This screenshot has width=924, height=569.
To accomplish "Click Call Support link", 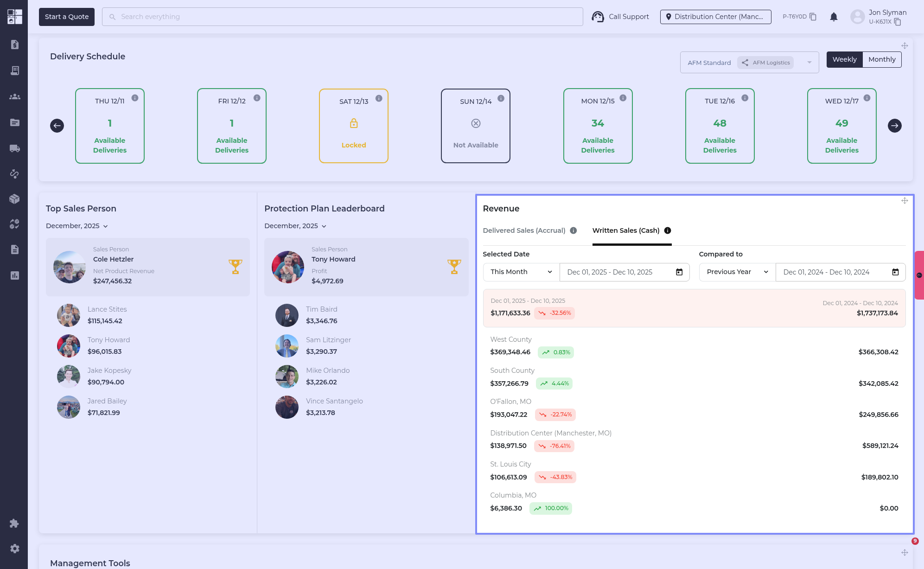I will tap(620, 17).
